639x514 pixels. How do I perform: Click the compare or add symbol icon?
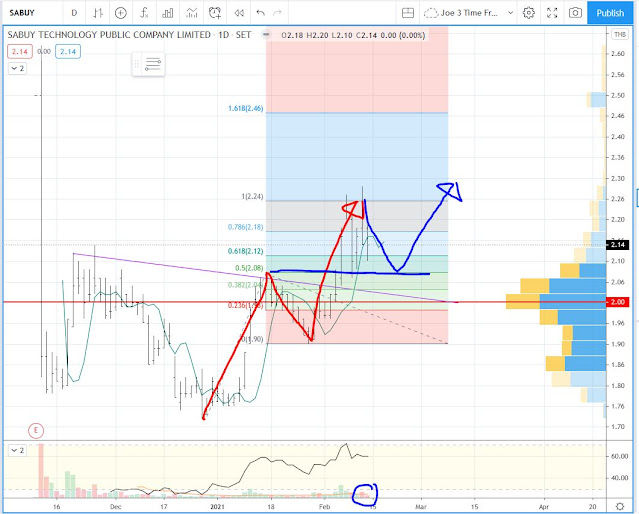[121, 13]
